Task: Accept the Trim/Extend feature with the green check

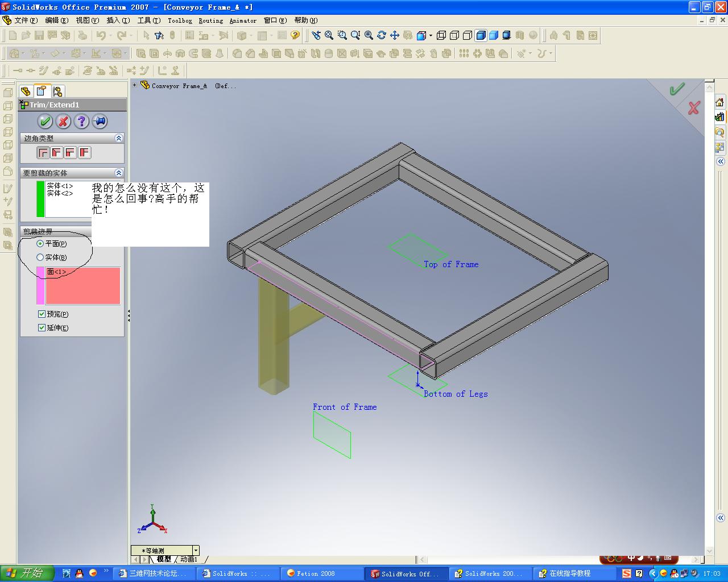Action: (45, 121)
